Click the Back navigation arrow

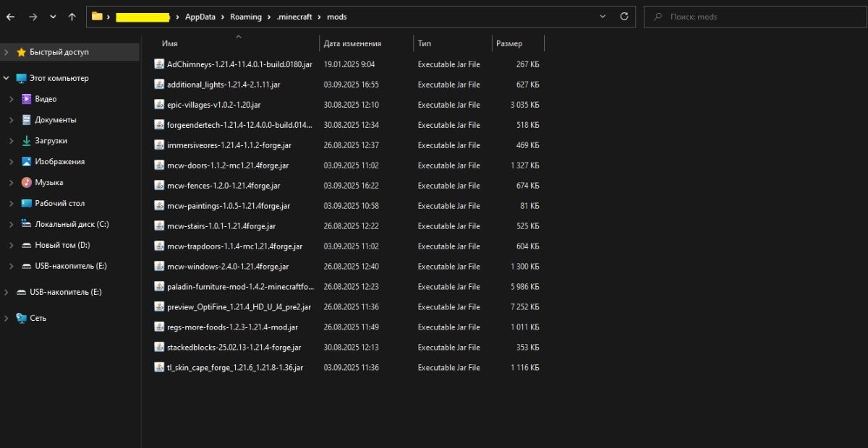pyautogui.click(x=12, y=16)
